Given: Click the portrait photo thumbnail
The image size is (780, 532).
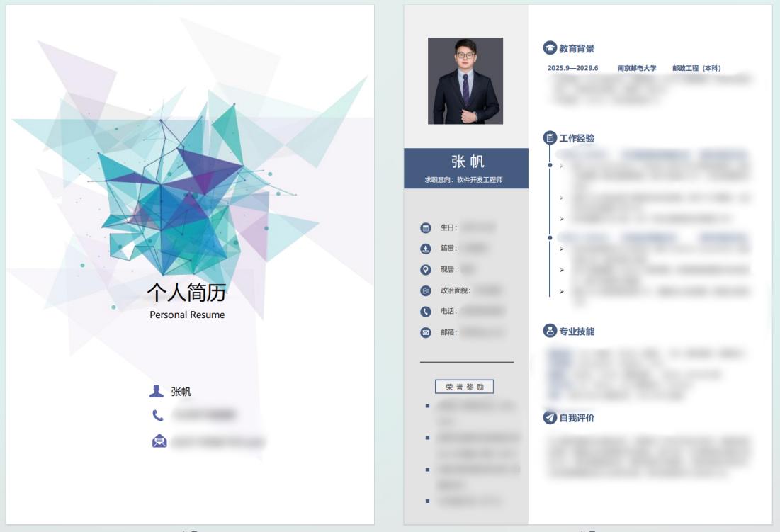Looking at the screenshot, I should coord(465,81).
